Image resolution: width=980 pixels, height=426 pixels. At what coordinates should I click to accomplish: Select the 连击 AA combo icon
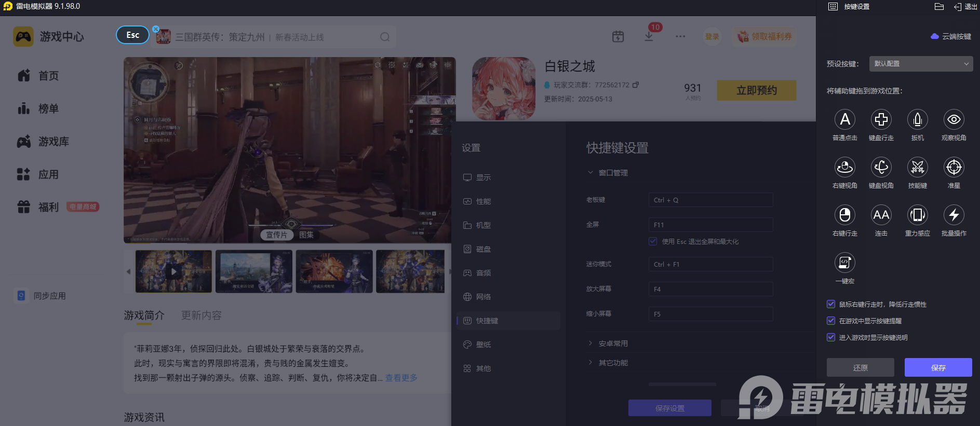[x=881, y=215]
